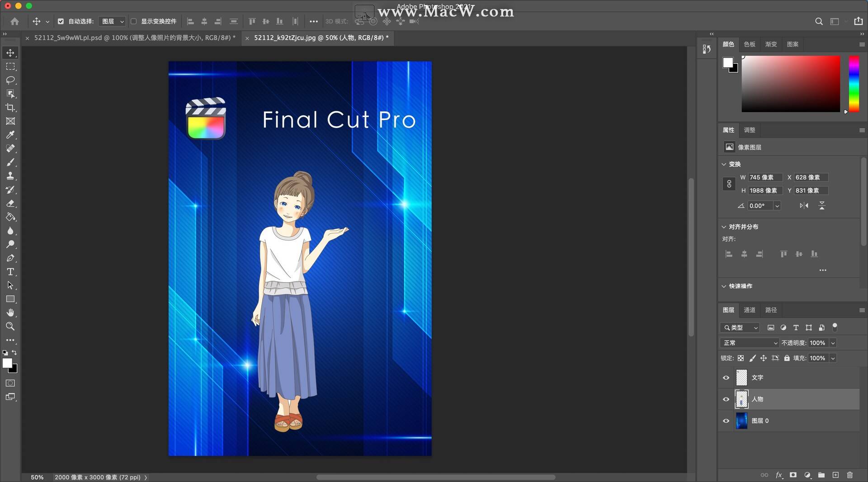Select the Crop tool

(10, 108)
